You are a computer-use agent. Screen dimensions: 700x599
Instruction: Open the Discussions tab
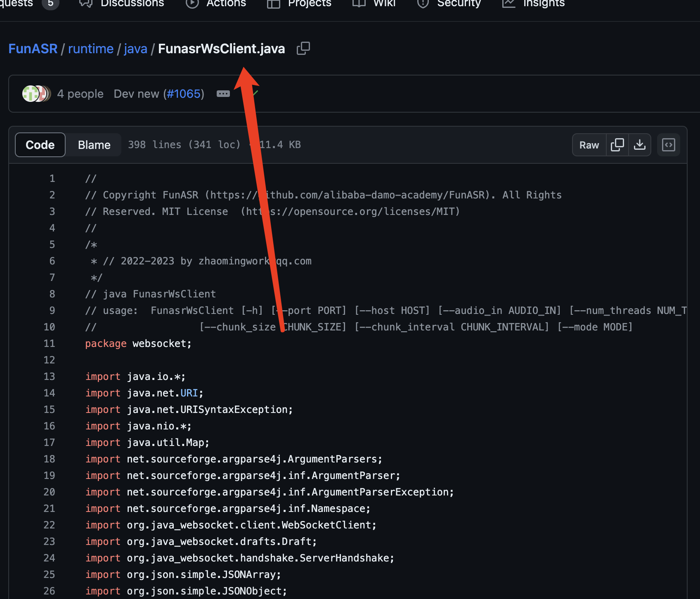132,3
